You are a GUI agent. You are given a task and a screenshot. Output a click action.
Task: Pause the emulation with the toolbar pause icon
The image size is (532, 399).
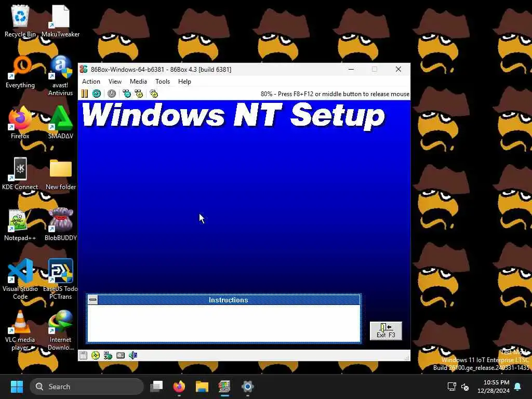[x=85, y=94]
